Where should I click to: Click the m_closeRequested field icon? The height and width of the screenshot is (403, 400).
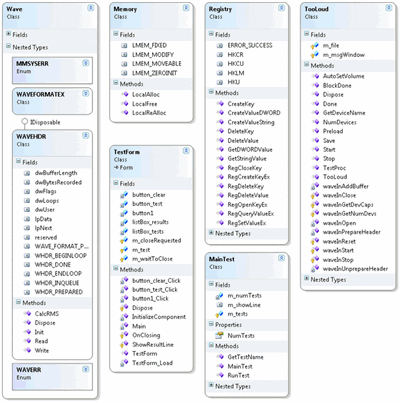pyautogui.click(x=124, y=240)
